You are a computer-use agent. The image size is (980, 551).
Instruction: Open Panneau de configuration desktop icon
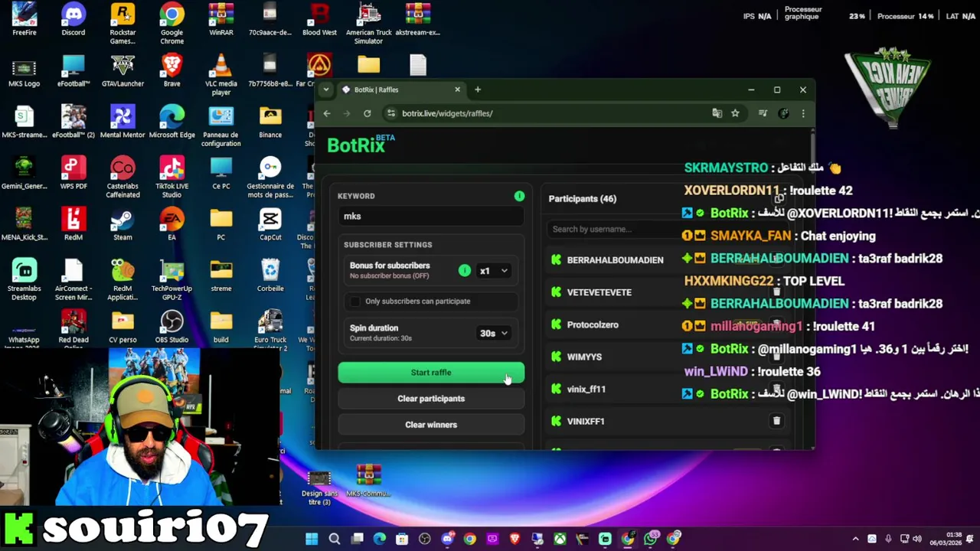pos(221,126)
